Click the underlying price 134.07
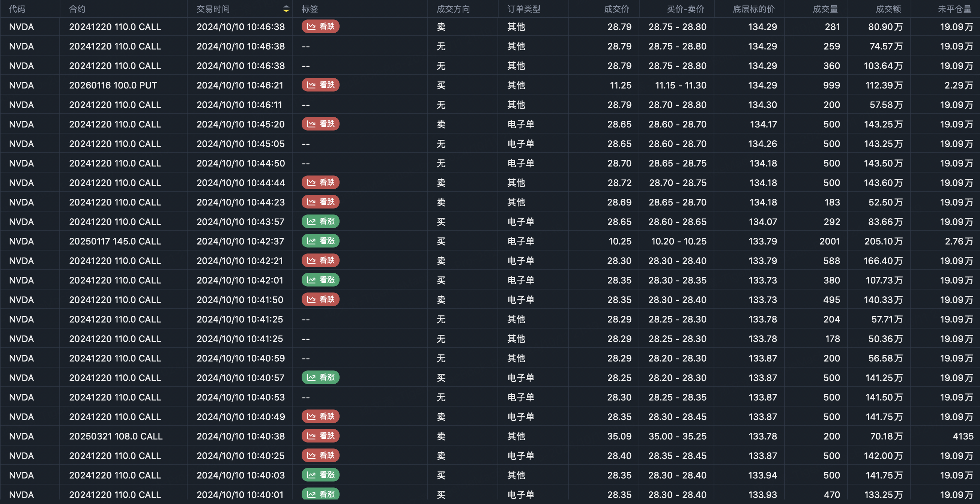The image size is (980, 504). pyautogui.click(x=763, y=222)
